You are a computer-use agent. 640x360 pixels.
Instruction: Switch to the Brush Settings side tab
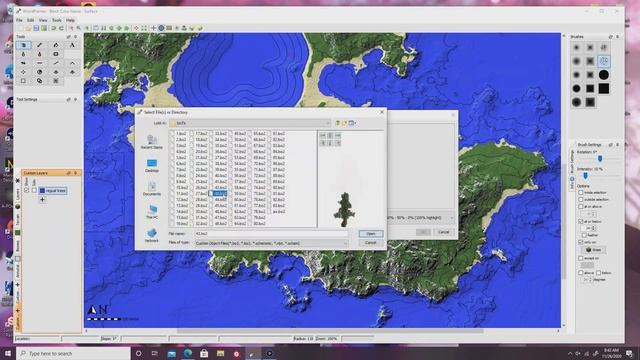(572, 161)
